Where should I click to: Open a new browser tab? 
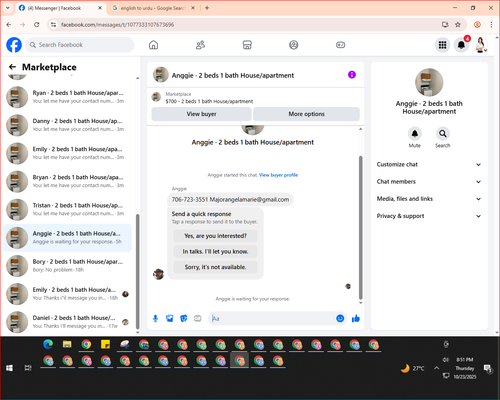click(207, 8)
